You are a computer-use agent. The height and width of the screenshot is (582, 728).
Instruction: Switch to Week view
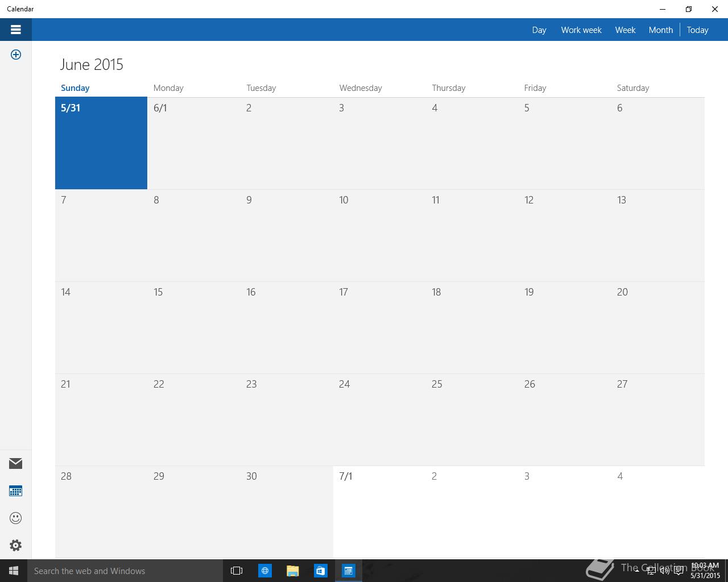pos(625,30)
